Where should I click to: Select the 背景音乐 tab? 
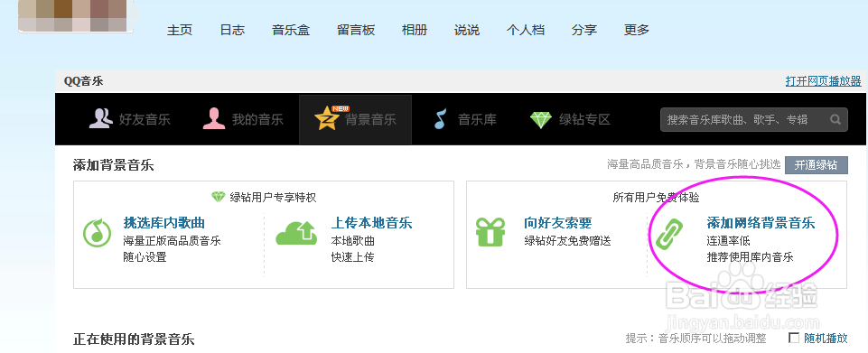pyautogui.click(x=355, y=119)
